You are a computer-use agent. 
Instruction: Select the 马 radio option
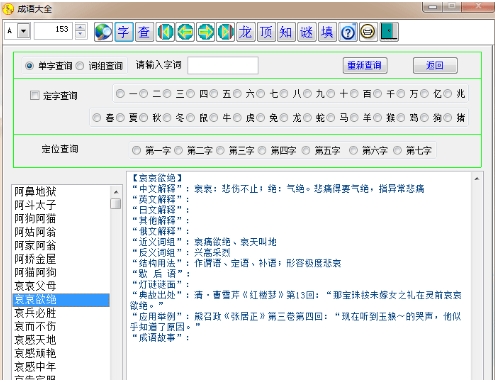tap(331, 118)
